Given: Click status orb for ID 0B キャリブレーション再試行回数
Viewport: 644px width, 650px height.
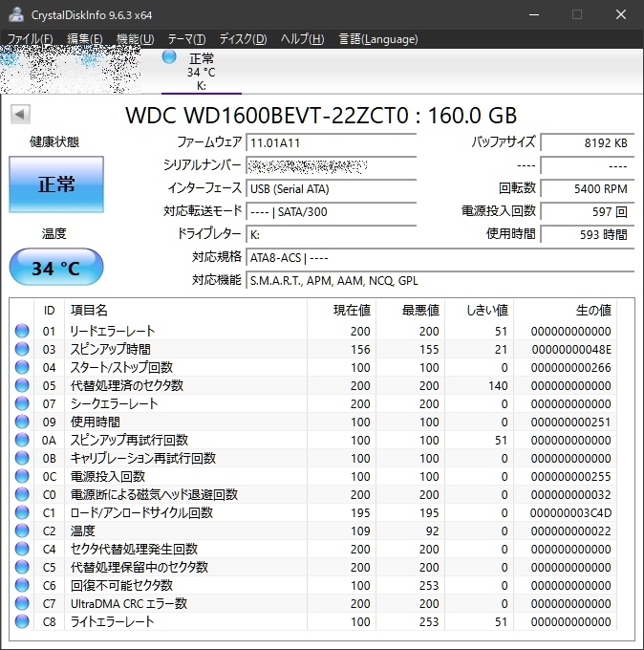Looking at the screenshot, I should (x=22, y=458).
